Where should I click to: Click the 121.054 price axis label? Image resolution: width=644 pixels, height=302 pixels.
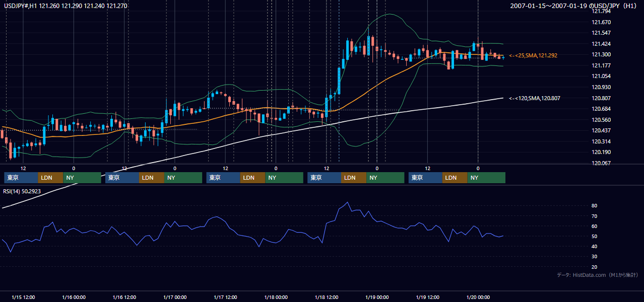(601, 77)
